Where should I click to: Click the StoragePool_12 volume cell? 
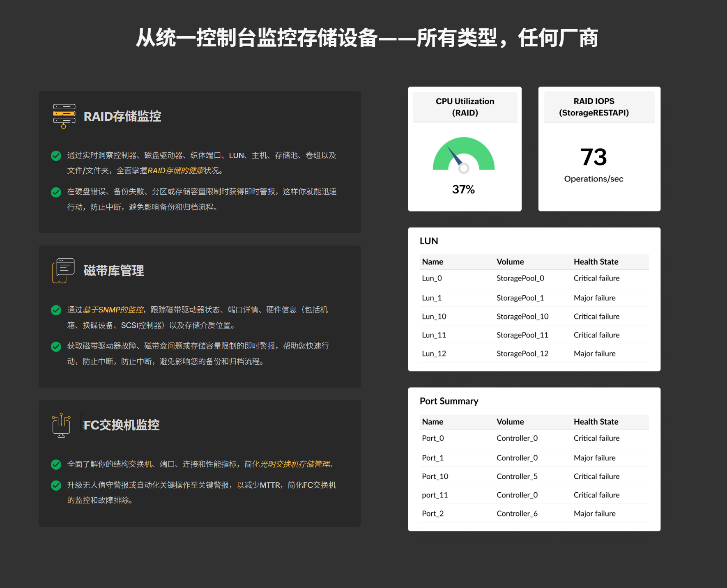522,353
